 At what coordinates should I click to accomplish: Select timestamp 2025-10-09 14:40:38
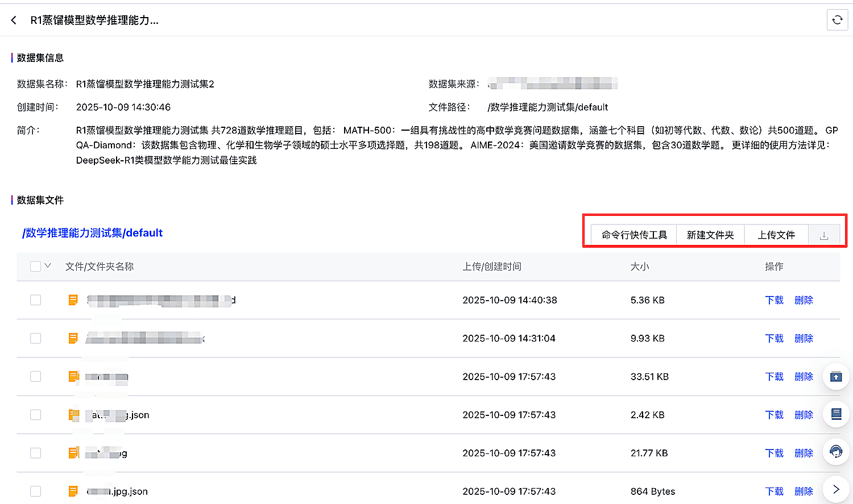510,300
